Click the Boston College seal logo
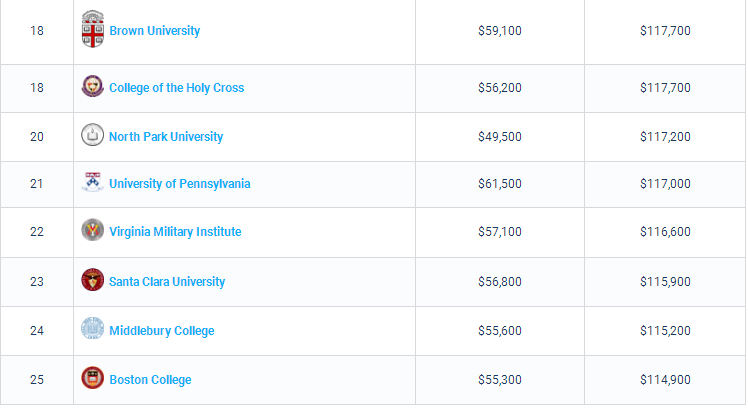 92,379
